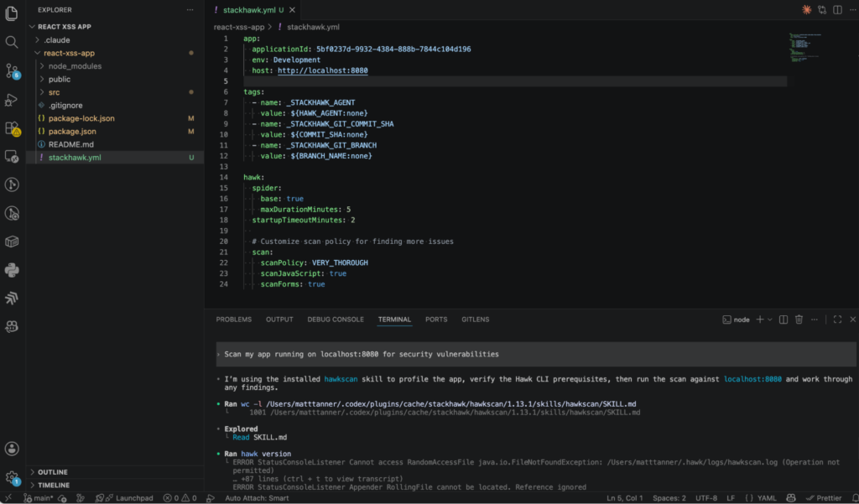The height and width of the screenshot is (504, 859).
Task: Close the bottom panel with X
Action: [852, 320]
